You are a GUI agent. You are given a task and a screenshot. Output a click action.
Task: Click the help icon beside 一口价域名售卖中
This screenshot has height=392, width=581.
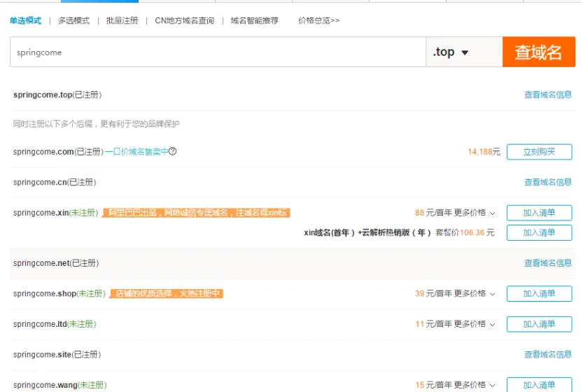click(x=173, y=151)
